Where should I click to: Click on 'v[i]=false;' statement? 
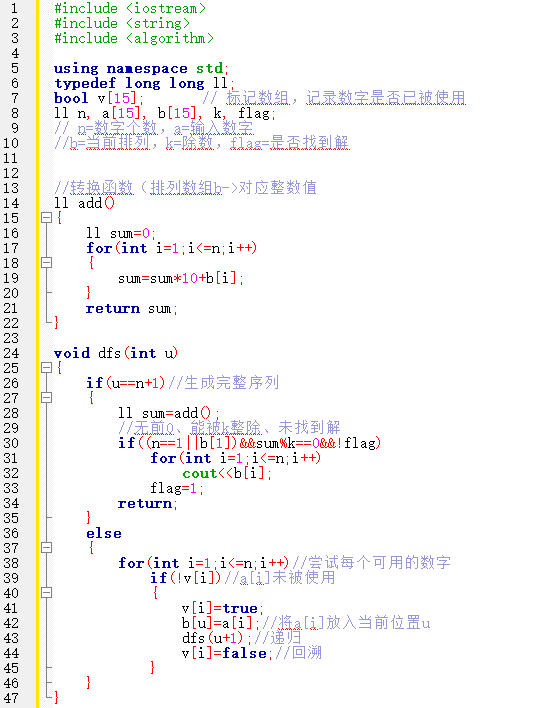click(x=227, y=653)
